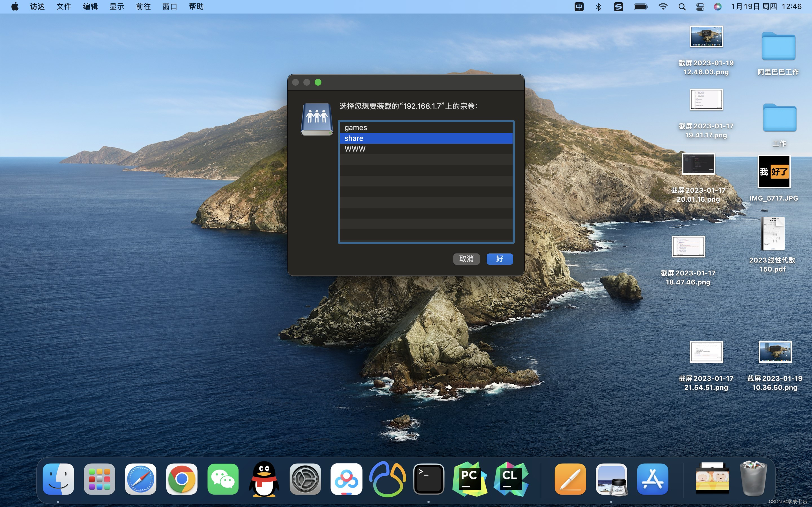Screen dimensions: 812x507
Task: Open System Preferences gear in dock
Action: coord(305,479)
